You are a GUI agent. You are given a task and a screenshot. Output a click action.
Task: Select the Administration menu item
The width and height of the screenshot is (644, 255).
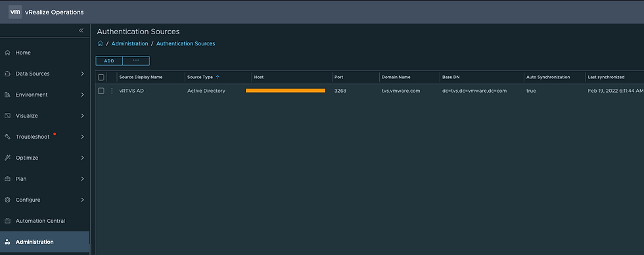[x=45, y=242]
